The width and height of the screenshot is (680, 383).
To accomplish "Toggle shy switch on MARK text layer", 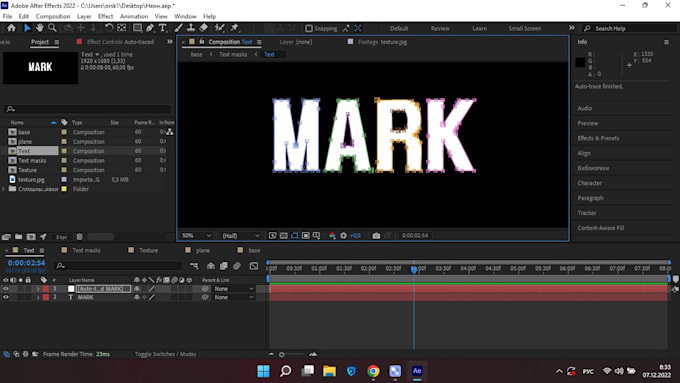I will coord(137,297).
